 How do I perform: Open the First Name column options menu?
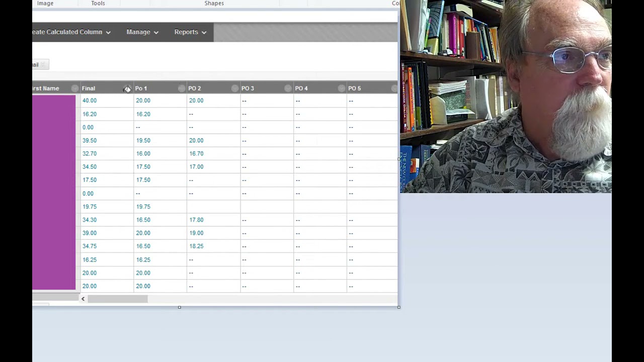[x=75, y=88]
